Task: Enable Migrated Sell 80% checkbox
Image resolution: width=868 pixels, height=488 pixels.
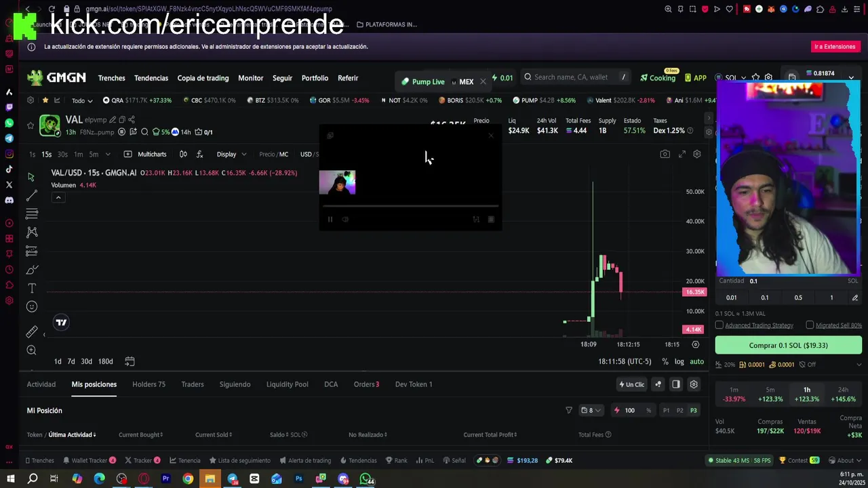Action: coord(810,325)
